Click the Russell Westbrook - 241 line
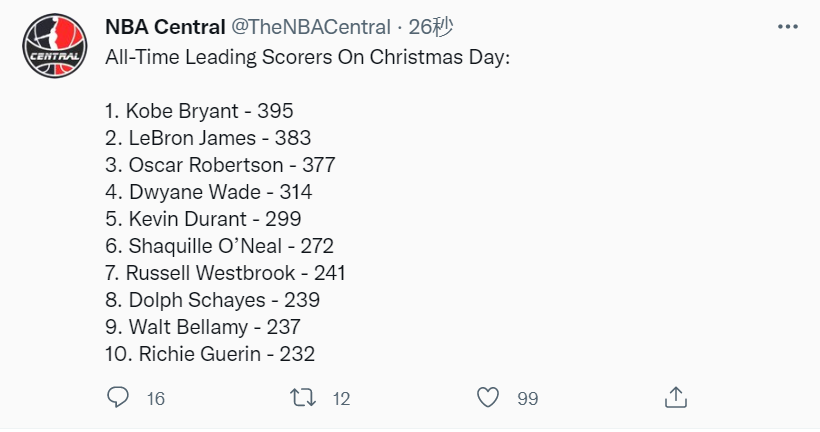The width and height of the screenshot is (820, 432). [x=225, y=273]
